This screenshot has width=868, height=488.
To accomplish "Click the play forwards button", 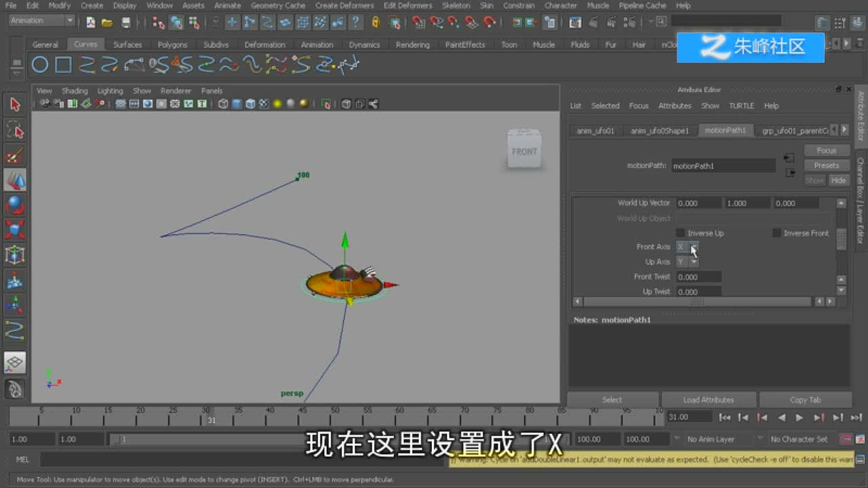I will 800,418.
